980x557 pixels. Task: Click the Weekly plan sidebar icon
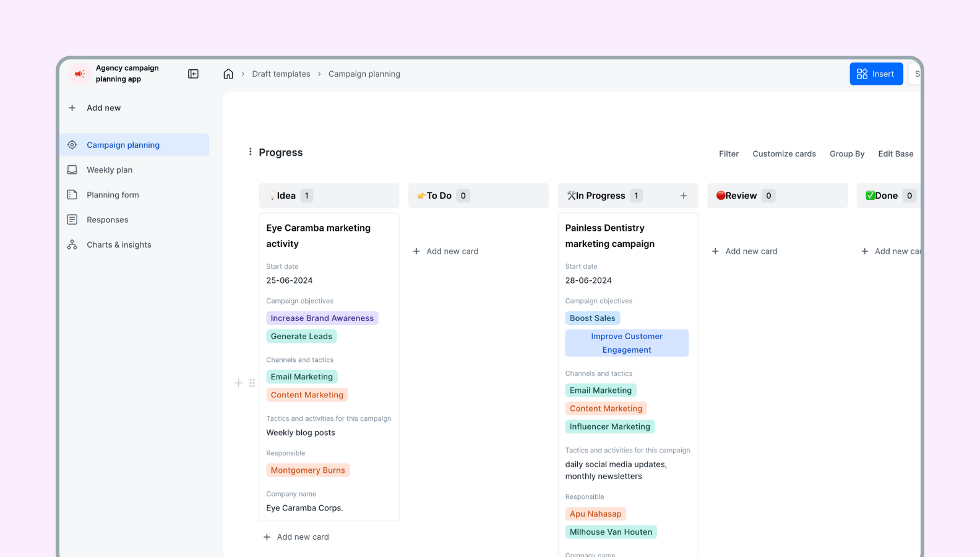click(x=72, y=170)
